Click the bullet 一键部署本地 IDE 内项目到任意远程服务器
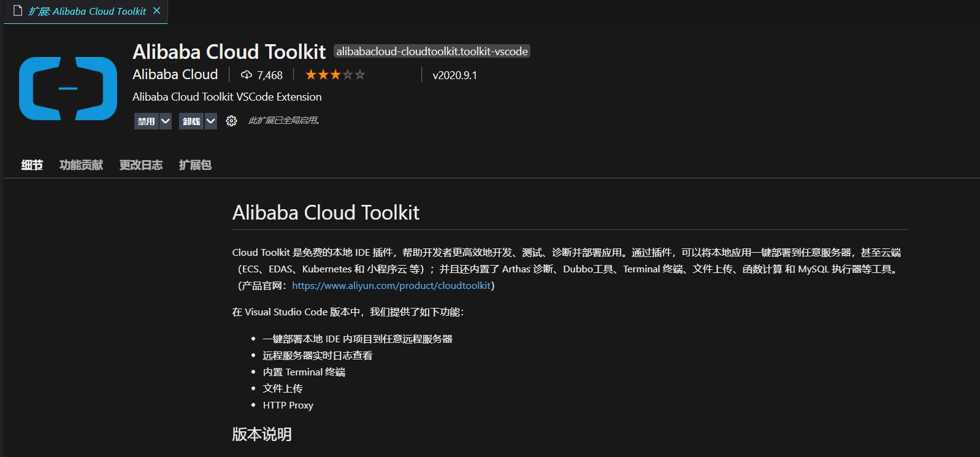 (358, 339)
